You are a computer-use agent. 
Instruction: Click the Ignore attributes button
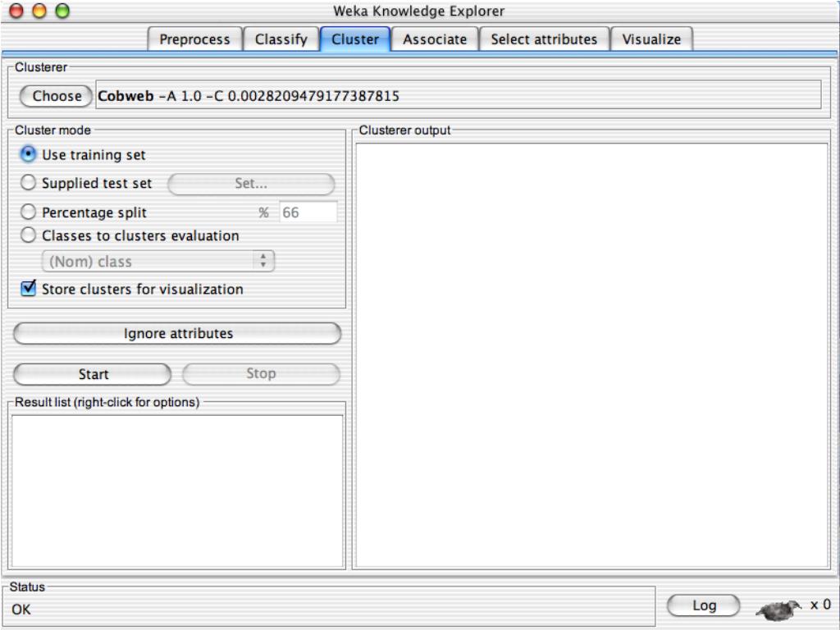[x=177, y=333]
